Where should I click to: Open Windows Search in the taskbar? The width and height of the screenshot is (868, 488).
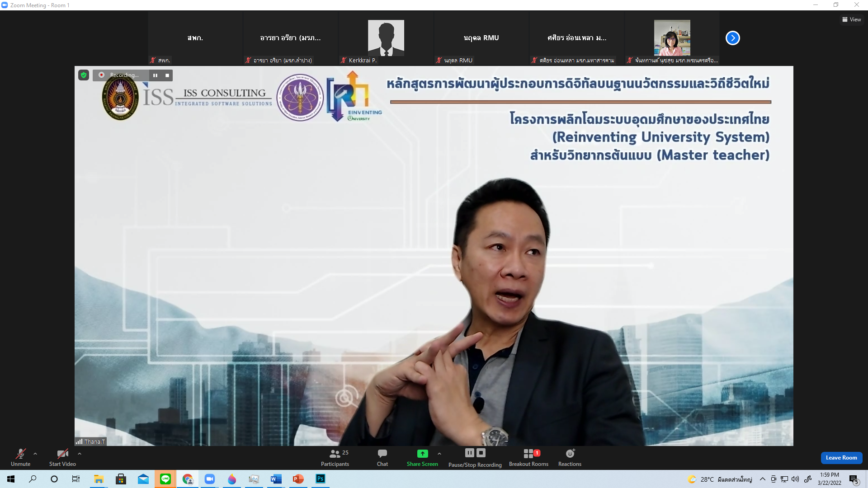pos(33,479)
